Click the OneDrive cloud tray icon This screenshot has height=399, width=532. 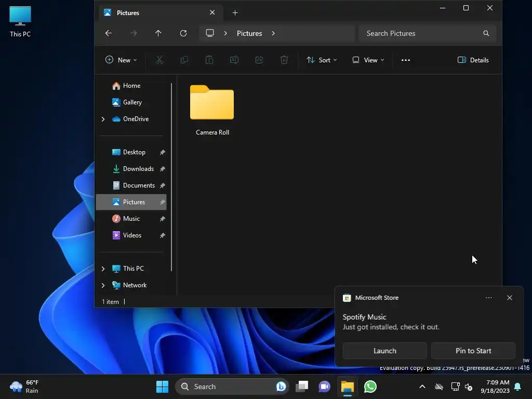439,387
